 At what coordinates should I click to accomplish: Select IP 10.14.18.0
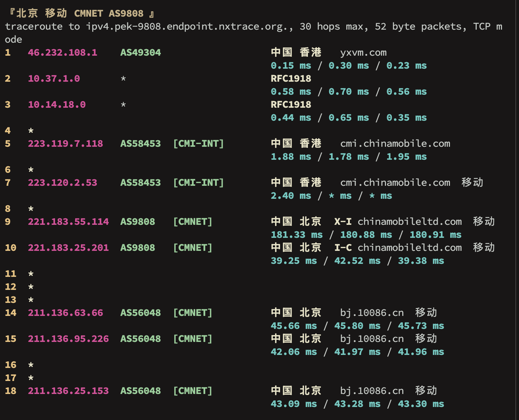pos(57,104)
